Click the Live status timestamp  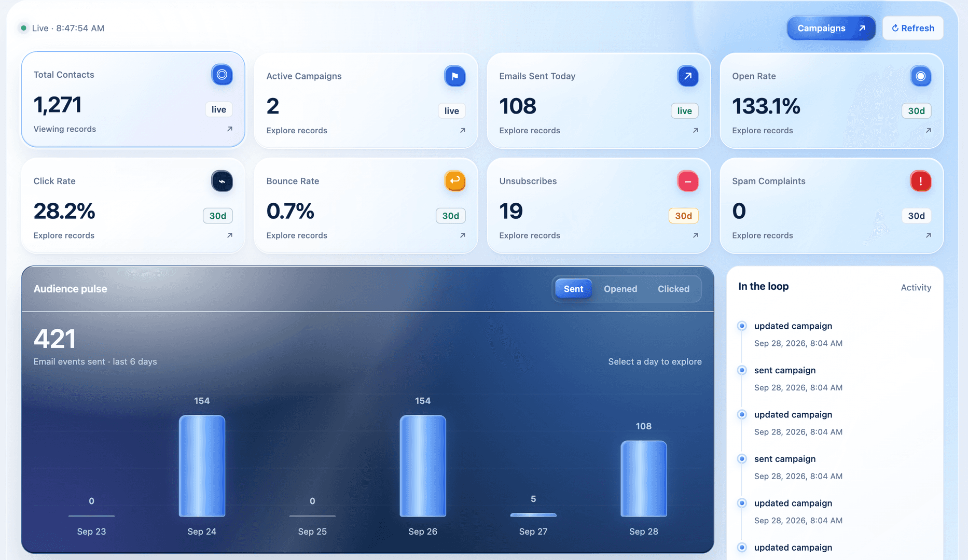[68, 28]
